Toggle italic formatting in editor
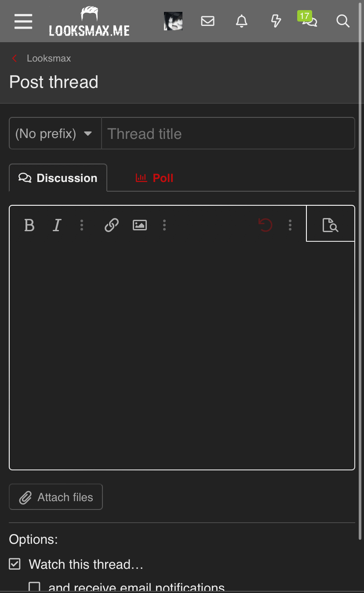Image resolution: width=364 pixels, height=593 pixels. pyautogui.click(x=57, y=226)
